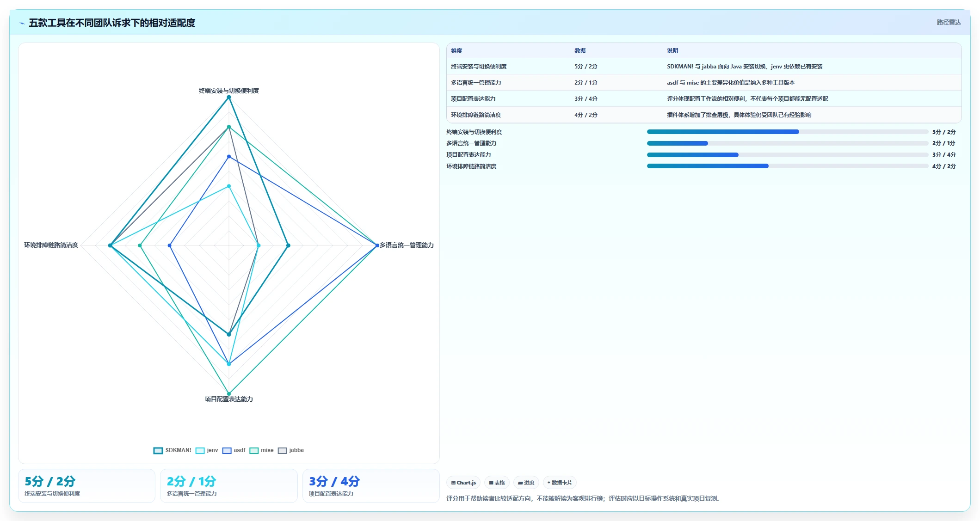Click the title bird icon
Screen dimensions: 980x521
click(22, 23)
